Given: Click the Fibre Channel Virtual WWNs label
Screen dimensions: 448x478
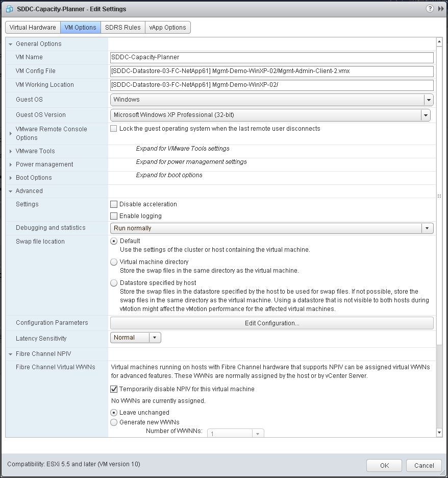Looking at the screenshot, I should tap(56, 367).
